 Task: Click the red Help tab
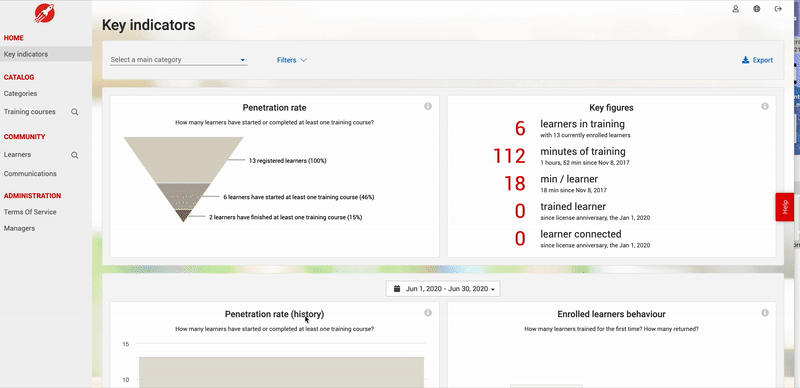[x=785, y=207]
